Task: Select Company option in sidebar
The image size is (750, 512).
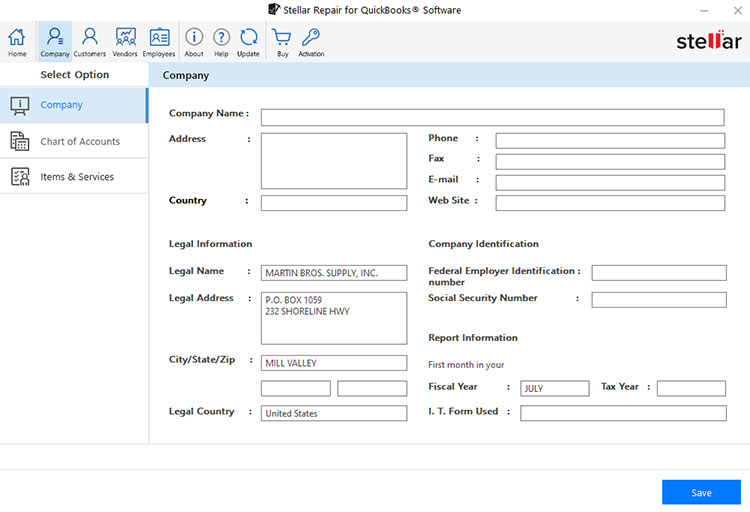Action: [74, 105]
